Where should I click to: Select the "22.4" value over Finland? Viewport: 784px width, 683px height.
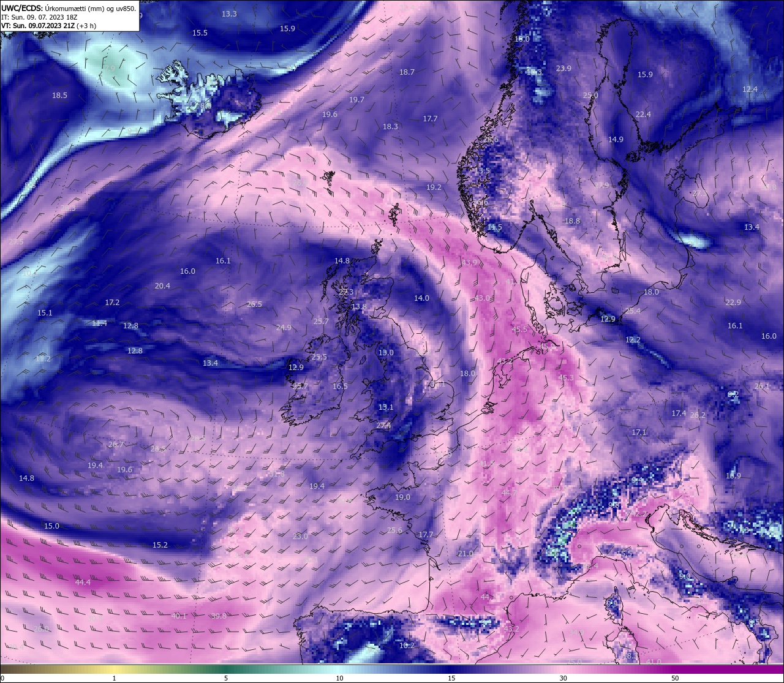tap(643, 114)
